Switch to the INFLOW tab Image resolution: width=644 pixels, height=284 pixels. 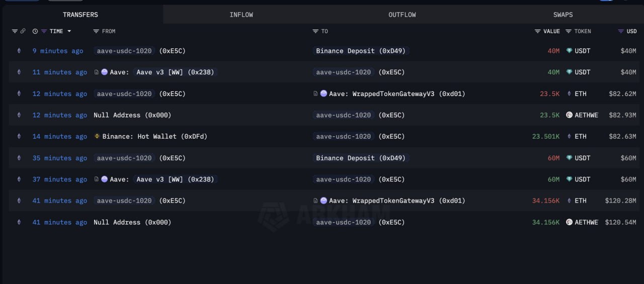coord(241,15)
